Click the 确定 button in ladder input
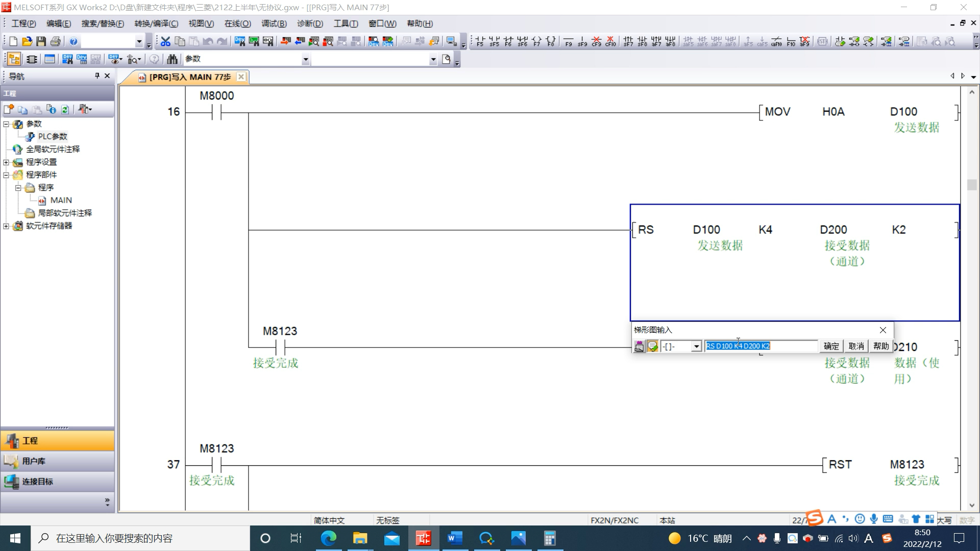This screenshot has height=551, width=980. [x=831, y=346]
